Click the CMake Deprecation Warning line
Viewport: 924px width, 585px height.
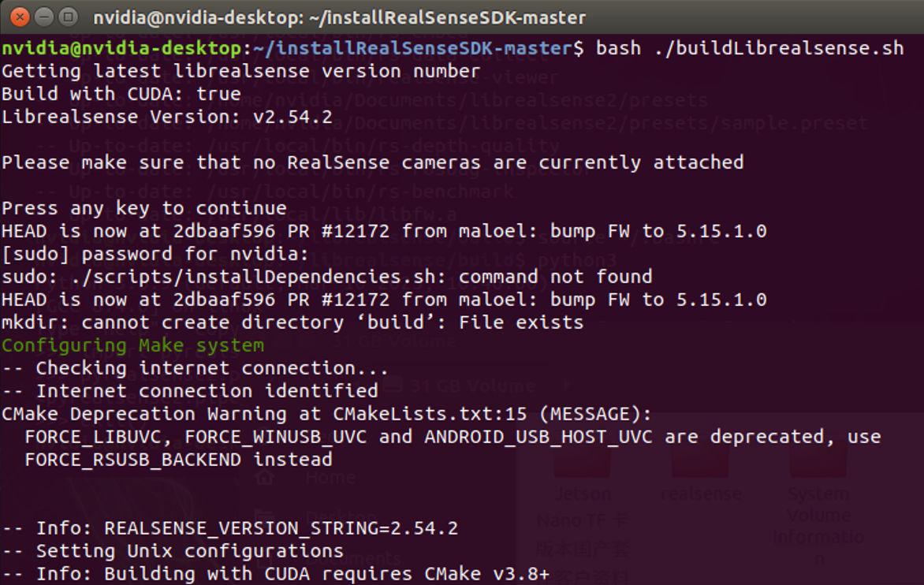[326, 414]
